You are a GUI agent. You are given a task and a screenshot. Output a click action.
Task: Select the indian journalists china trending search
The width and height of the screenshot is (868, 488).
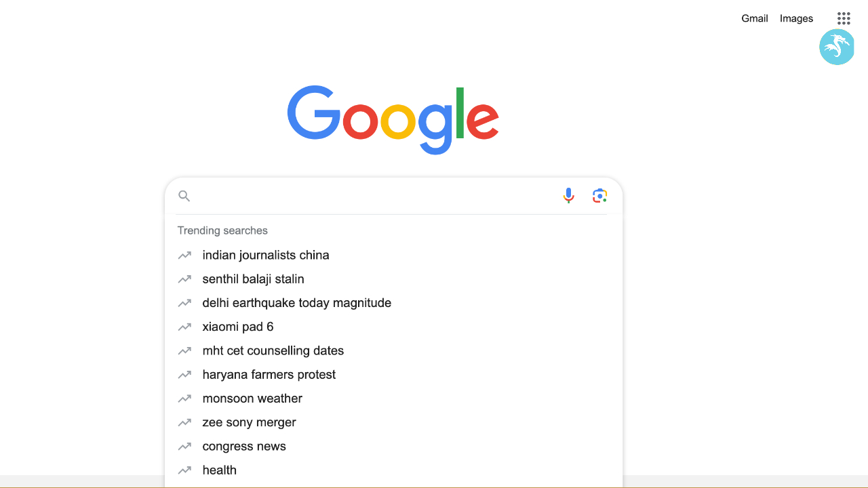[266, 256]
